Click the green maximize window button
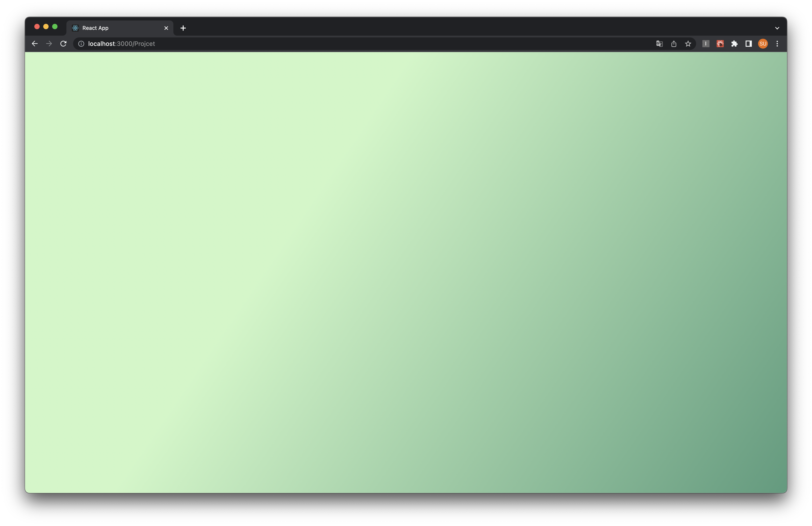Image resolution: width=812 pixels, height=526 pixels. point(55,27)
